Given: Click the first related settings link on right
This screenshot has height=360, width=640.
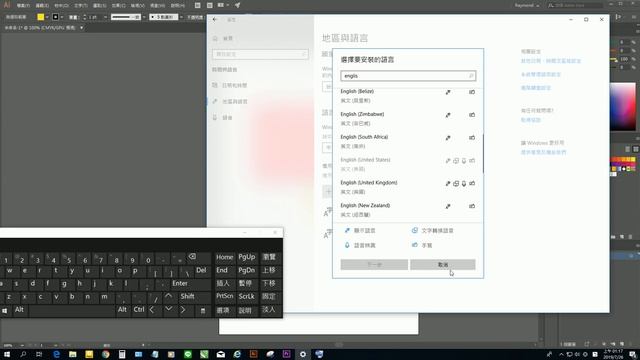Looking at the screenshot, I should pos(551,61).
